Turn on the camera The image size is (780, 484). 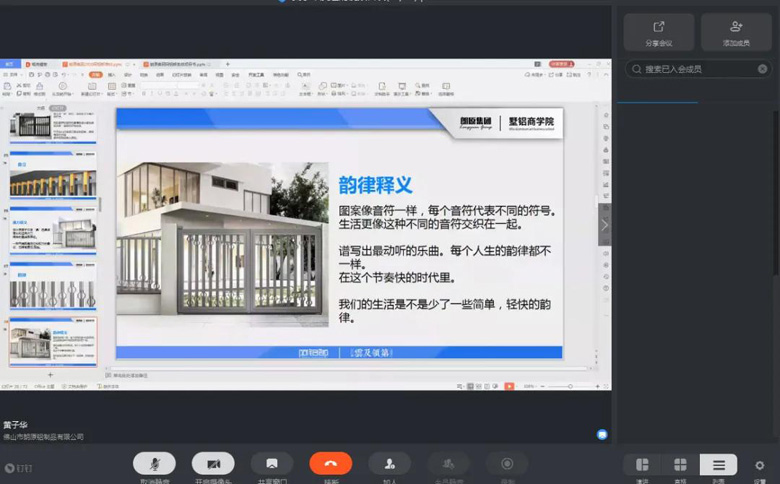[213, 464]
